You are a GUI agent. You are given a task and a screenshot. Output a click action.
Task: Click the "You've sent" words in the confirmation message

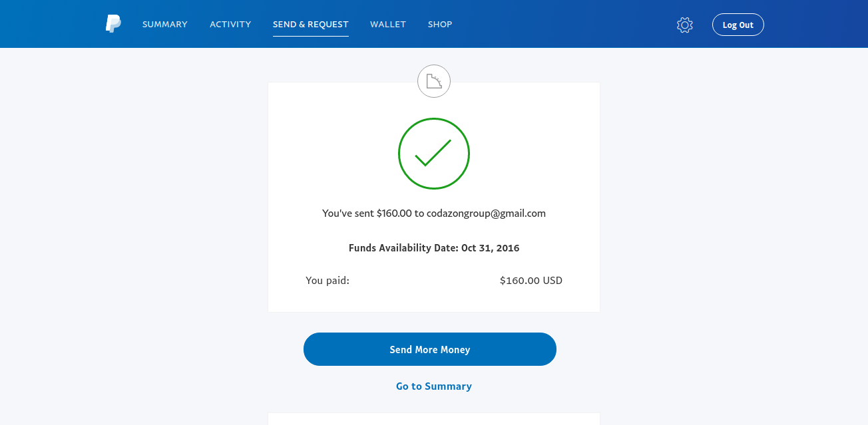click(x=347, y=213)
